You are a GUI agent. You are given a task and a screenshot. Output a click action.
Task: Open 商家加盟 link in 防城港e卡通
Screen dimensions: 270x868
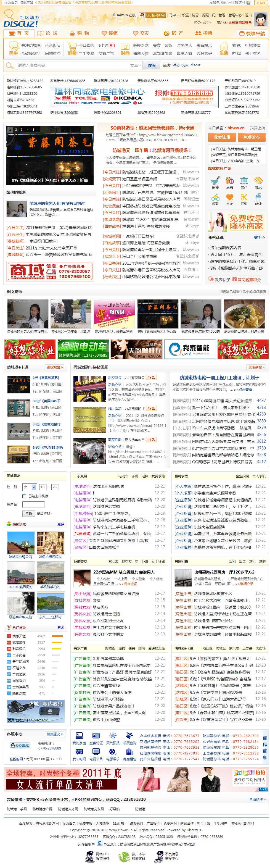(54, 367)
